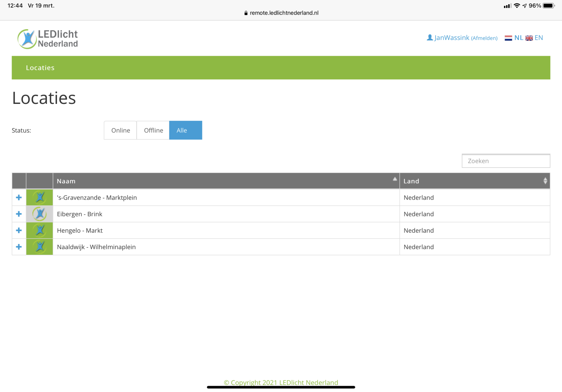This screenshot has height=392, width=562.
Task: Click the Hengelo status icon
Action: [x=40, y=231]
